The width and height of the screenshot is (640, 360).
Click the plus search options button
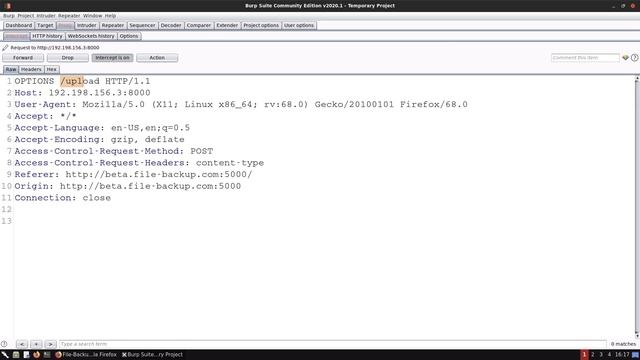36,344
